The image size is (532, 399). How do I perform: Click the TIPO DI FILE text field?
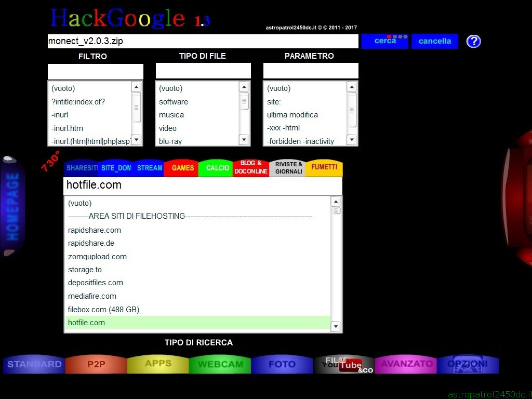coord(203,71)
